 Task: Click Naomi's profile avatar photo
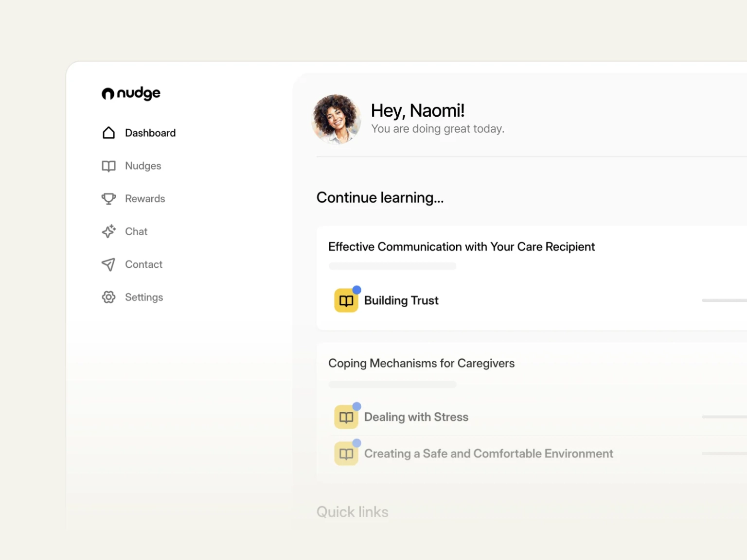pos(336,119)
